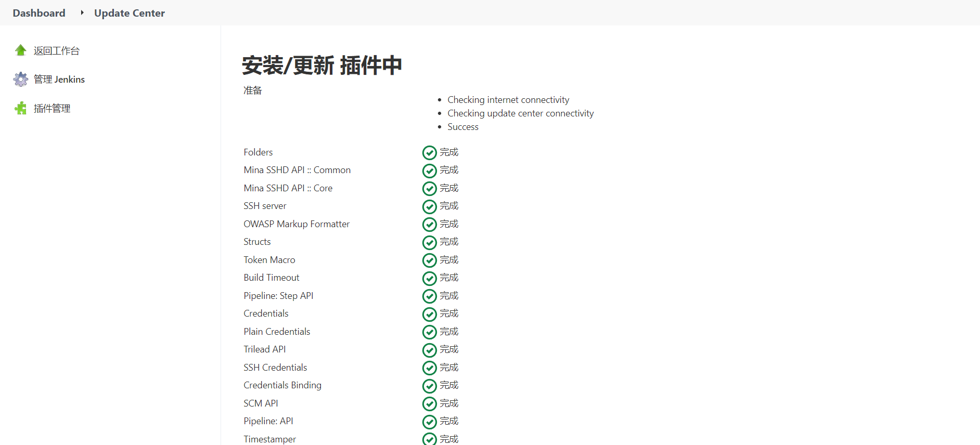Image resolution: width=980 pixels, height=445 pixels.
Task: Open 管理 Jenkins sidebar item
Action: tap(59, 80)
